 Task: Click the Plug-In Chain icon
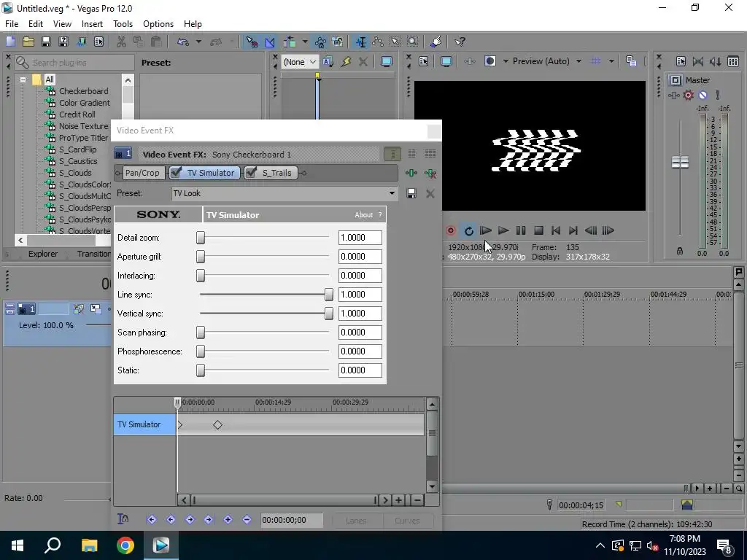pos(411,174)
